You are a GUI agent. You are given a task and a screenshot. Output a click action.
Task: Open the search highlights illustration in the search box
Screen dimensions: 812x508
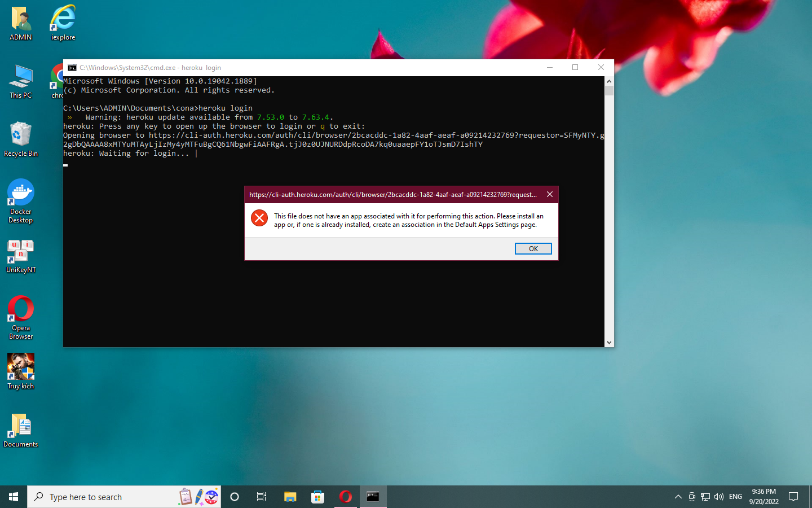(199, 497)
